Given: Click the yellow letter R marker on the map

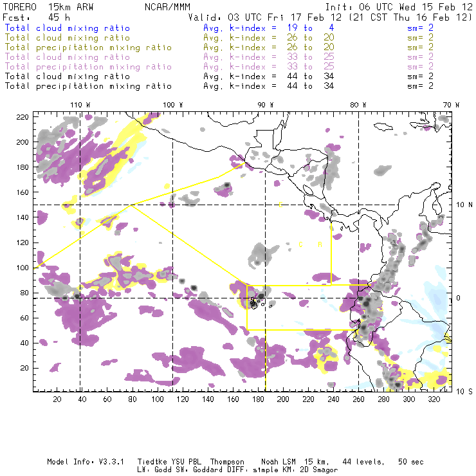Looking at the screenshot, I should [x=320, y=244].
